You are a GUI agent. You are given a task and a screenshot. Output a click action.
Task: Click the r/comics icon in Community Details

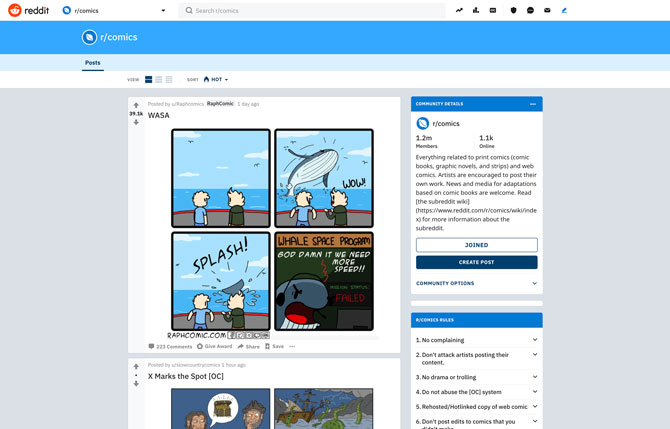pyautogui.click(x=423, y=123)
